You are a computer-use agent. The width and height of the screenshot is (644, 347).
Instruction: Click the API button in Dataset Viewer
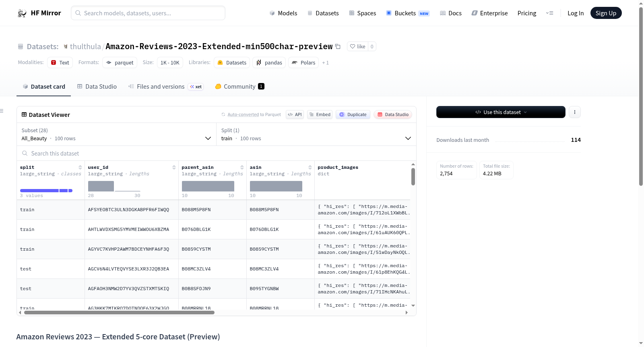tap(295, 114)
